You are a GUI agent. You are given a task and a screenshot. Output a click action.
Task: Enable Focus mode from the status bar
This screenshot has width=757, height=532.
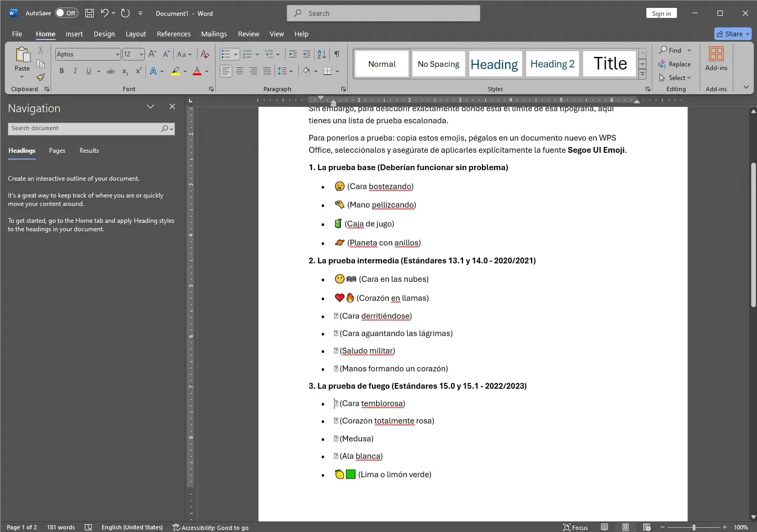point(575,527)
